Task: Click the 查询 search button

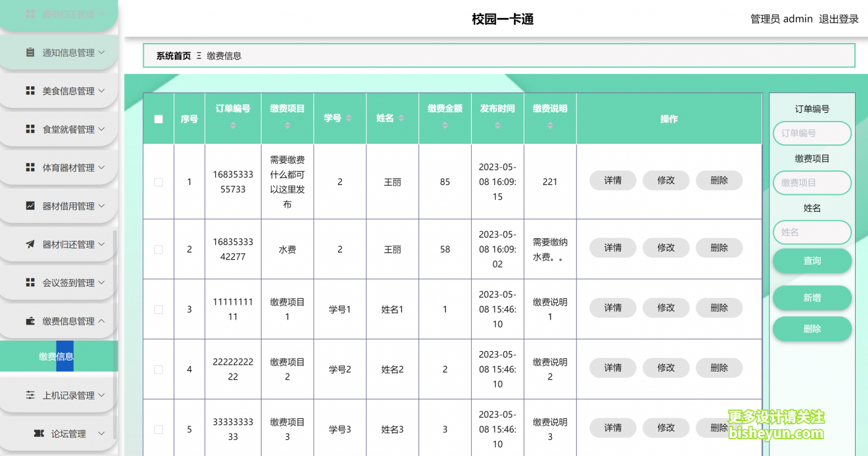Action: (812, 261)
